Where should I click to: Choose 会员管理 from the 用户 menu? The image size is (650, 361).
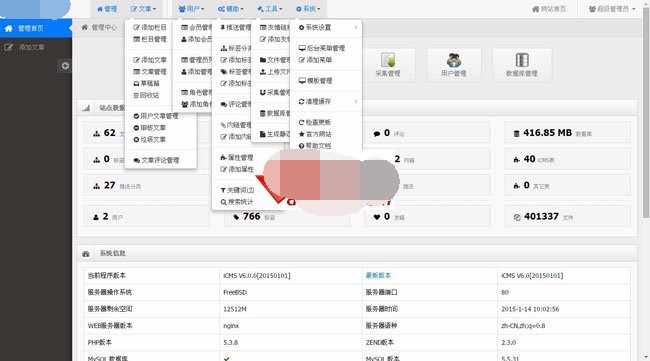coord(196,27)
